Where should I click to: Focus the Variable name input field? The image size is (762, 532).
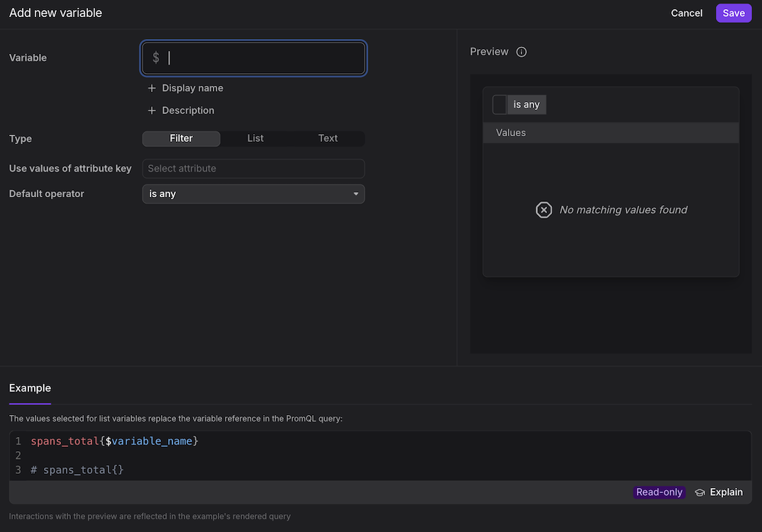click(263, 58)
